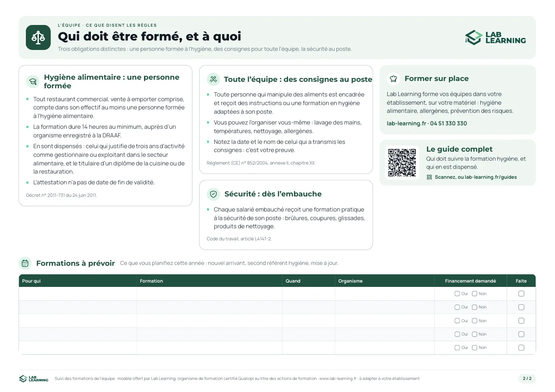Click the citation 'Code du travail, article L4141-2.'
Viewport: 555px width, 392px height.
pyautogui.click(x=239, y=239)
